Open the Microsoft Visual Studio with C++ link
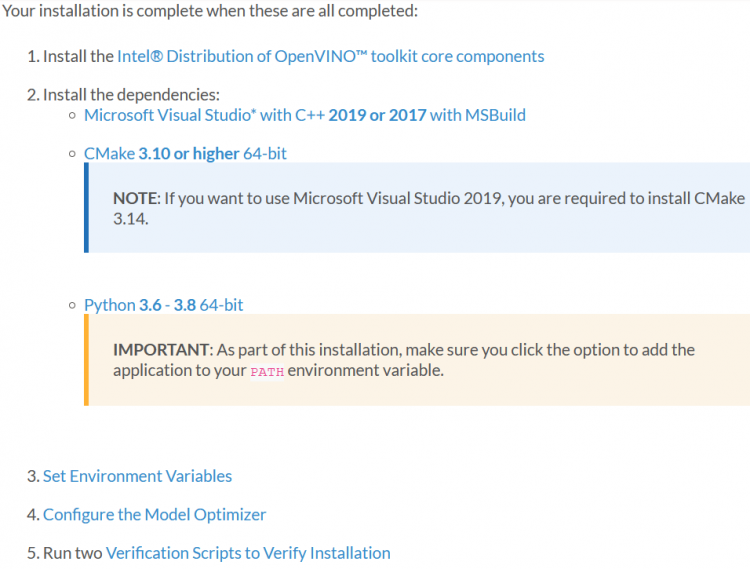 (x=305, y=115)
